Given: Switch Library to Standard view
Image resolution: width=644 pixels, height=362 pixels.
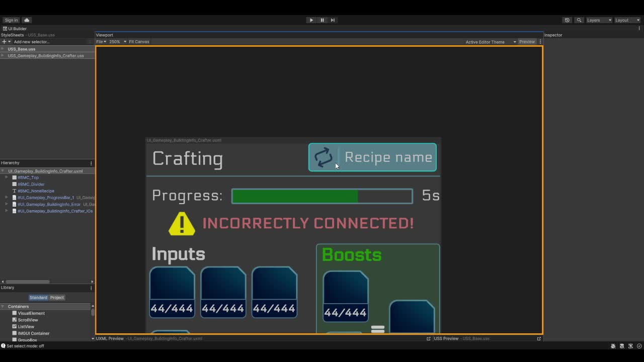Looking at the screenshot, I should point(38,298).
